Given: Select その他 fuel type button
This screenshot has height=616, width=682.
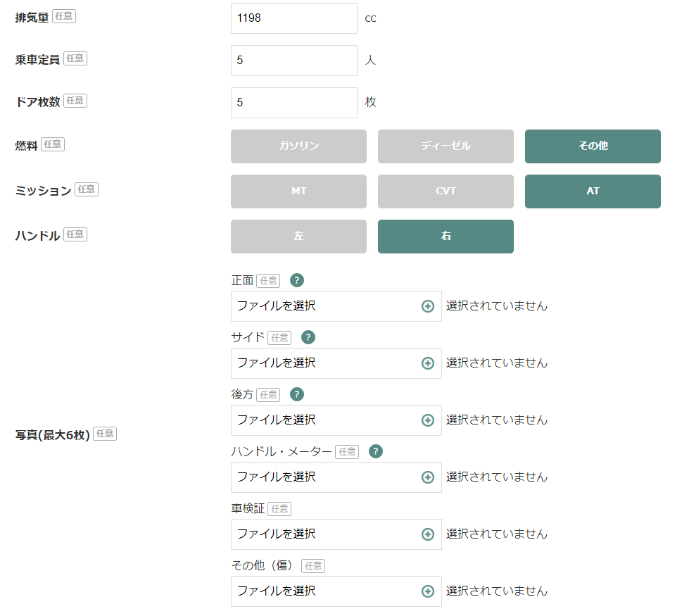Looking at the screenshot, I should click(x=593, y=146).
